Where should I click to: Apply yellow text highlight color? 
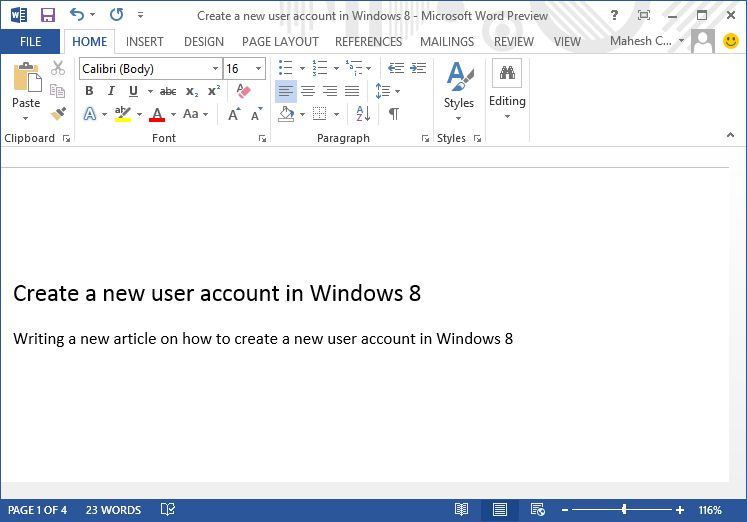point(123,114)
